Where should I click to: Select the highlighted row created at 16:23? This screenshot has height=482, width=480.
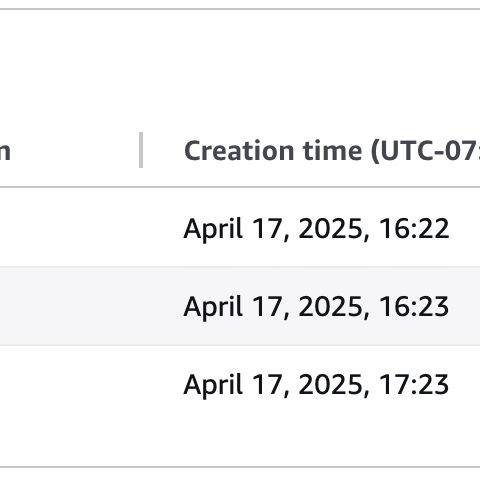(240, 306)
